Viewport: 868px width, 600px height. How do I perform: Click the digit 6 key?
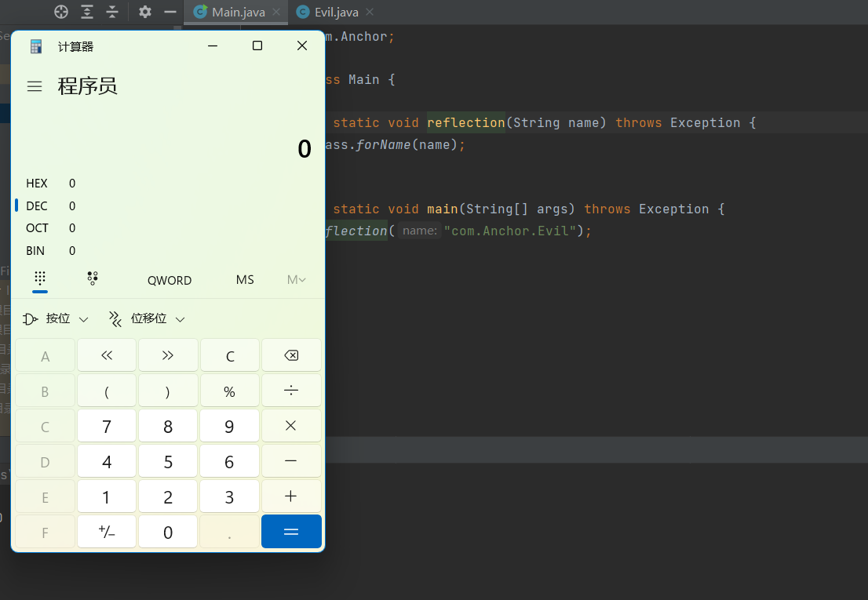point(229,461)
